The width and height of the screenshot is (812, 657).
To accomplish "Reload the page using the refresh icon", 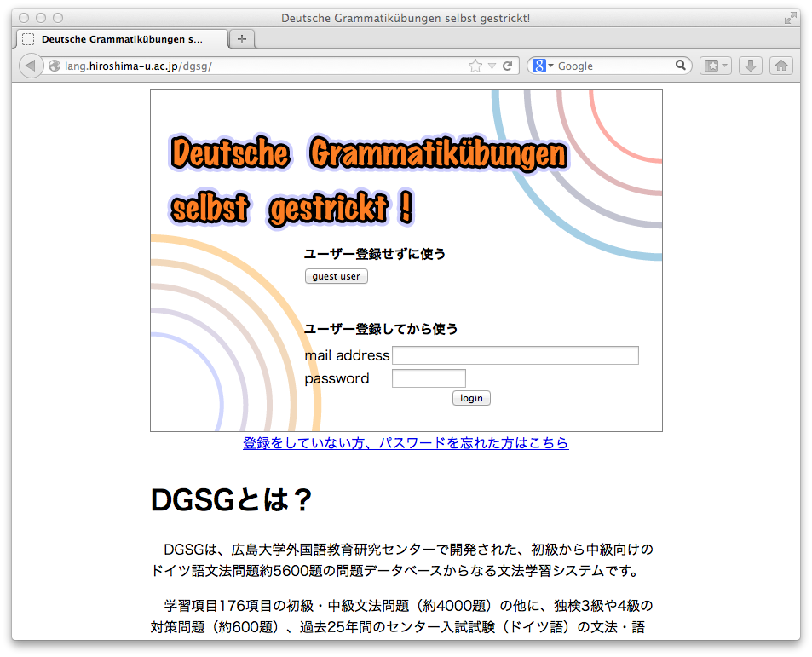I will click(508, 66).
